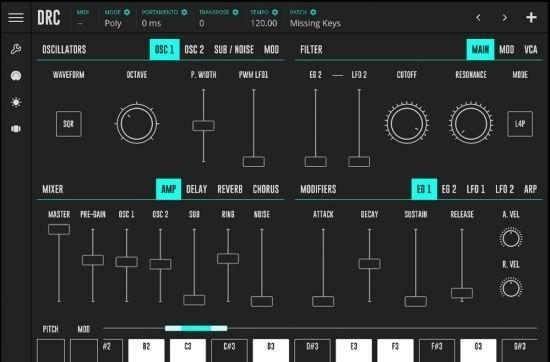Toggle the L4P filter mode button
Screen dimensions: 550x362
pos(520,124)
